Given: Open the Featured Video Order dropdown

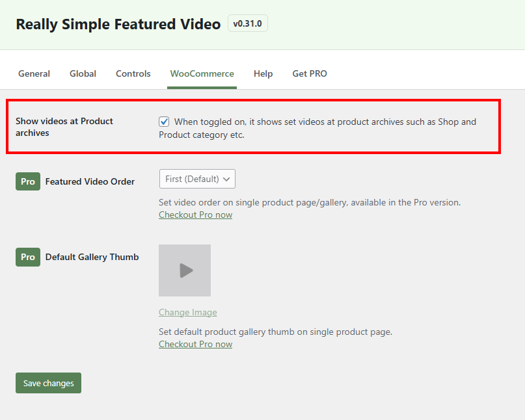Looking at the screenshot, I should coord(196,179).
